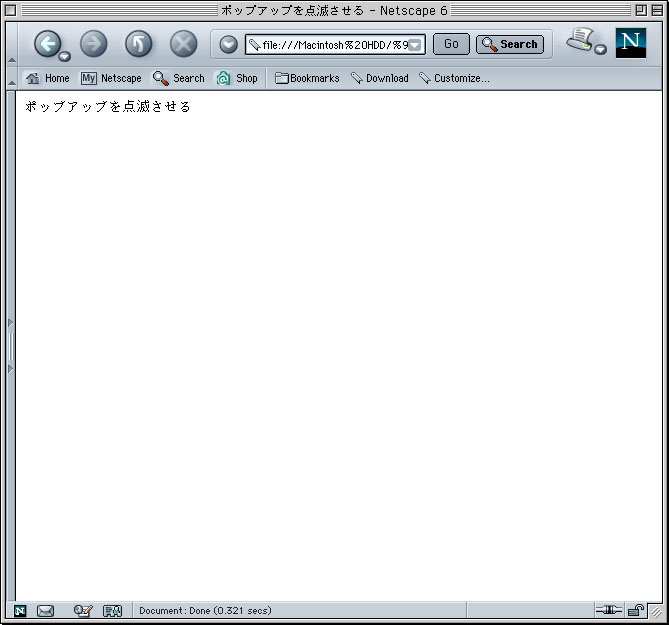Click the Search link with magnifier in personal toolbar
Viewport: 669px width, 625px height.
[x=179, y=78]
